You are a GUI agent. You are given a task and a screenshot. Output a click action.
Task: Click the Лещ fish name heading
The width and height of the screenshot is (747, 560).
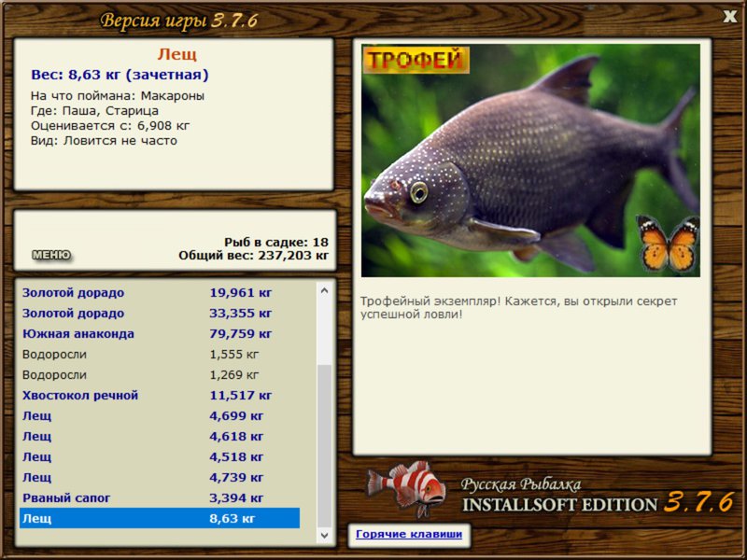click(176, 54)
